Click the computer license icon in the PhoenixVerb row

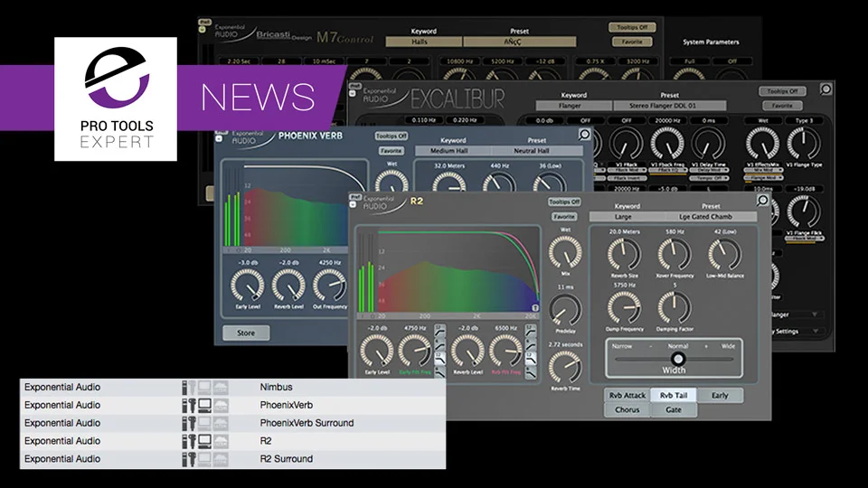(x=205, y=406)
